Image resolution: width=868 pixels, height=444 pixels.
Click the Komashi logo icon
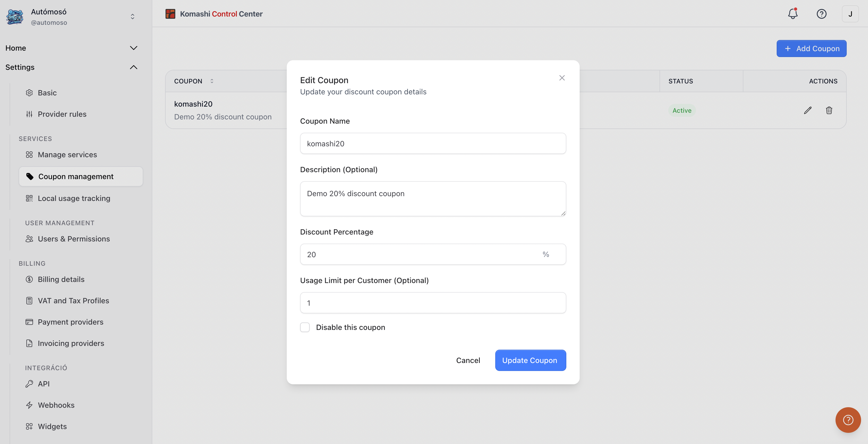tap(170, 14)
